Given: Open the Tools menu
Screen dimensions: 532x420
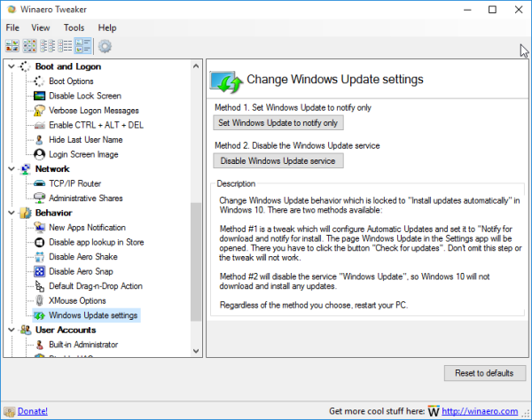Looking at the screenshot, I should tap(74, 27).
